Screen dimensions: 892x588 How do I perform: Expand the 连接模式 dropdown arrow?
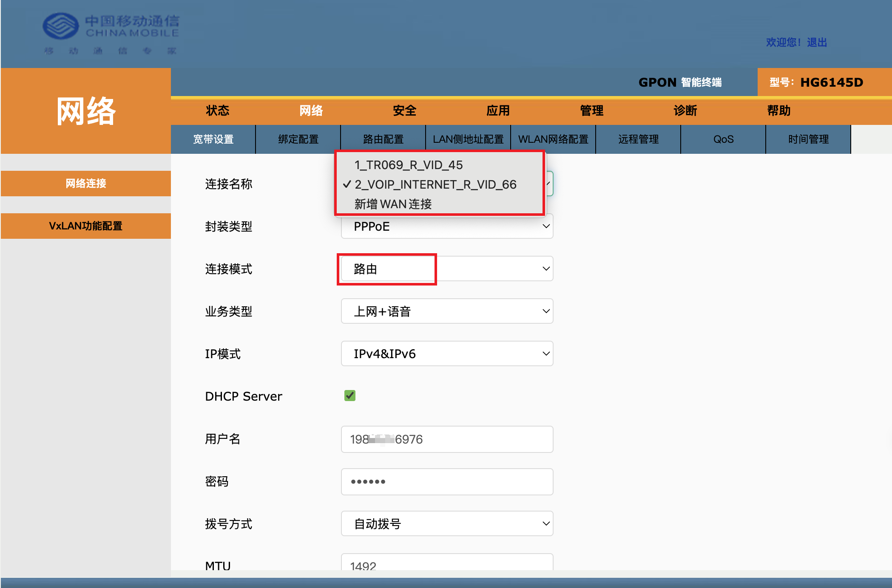[545, 269]
